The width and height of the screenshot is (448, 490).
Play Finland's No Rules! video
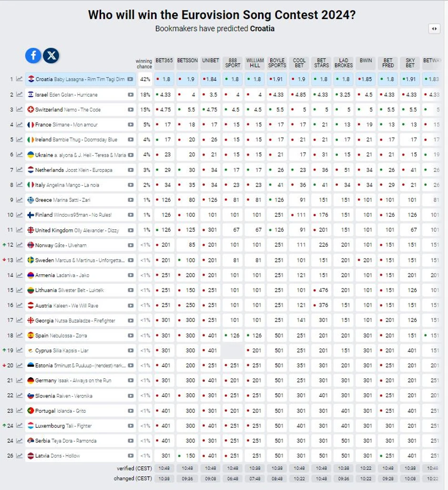(x=129, y=215)
